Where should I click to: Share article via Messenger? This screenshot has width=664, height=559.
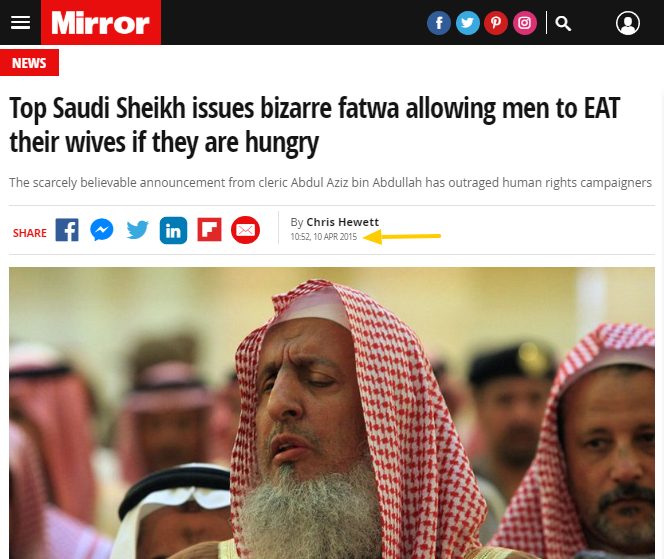point(102,230)
